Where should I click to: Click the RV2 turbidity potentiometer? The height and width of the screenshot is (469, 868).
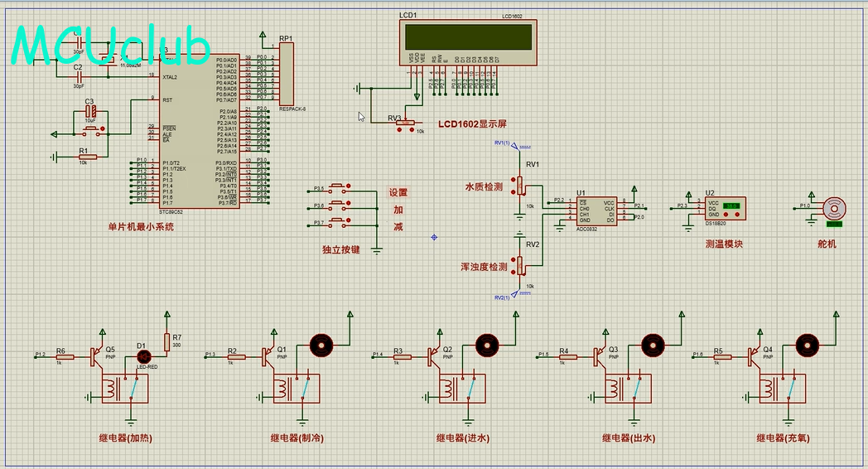click(519, 265)
